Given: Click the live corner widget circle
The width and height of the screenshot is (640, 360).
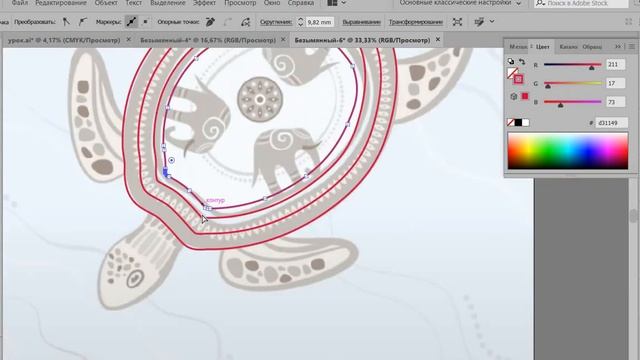Looking at the screenshot, I should pyautogui.click(x=171, y=160).
